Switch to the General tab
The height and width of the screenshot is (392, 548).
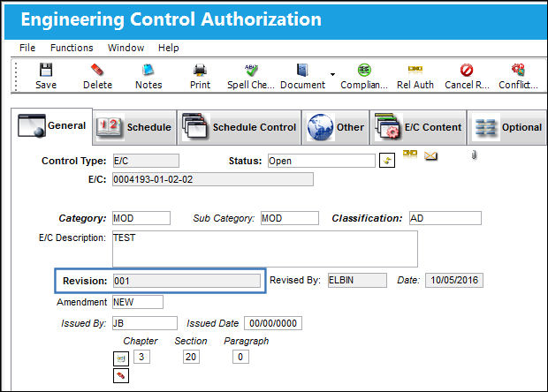pyautogui.click(x=52, y=126)
